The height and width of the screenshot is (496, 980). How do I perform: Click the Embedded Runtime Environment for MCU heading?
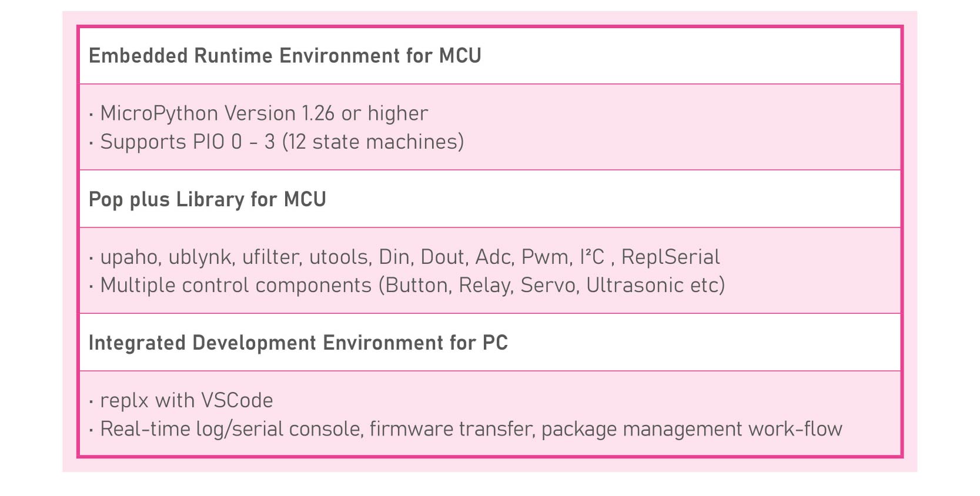click(x=285, y=56)
